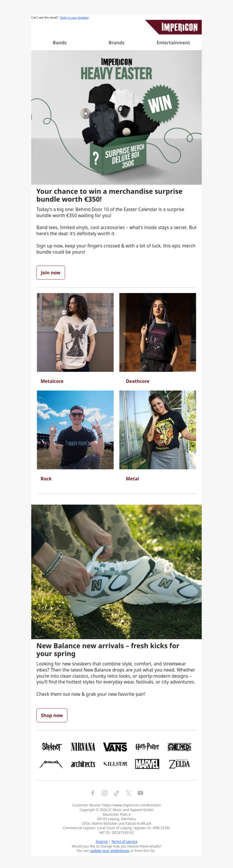
Task: Select the Slipknot brand logo
Action: pyautogui.click(x=51, y=747)
